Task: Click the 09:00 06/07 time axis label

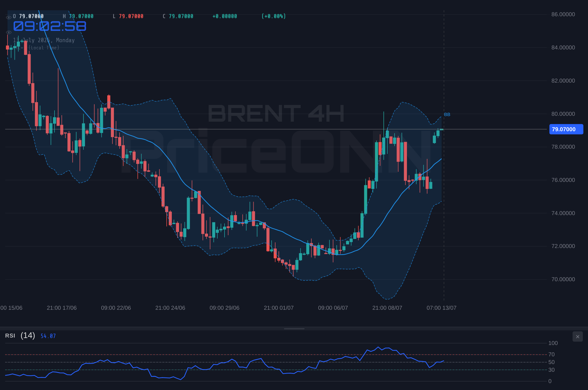Action: [x=333, y=308]
